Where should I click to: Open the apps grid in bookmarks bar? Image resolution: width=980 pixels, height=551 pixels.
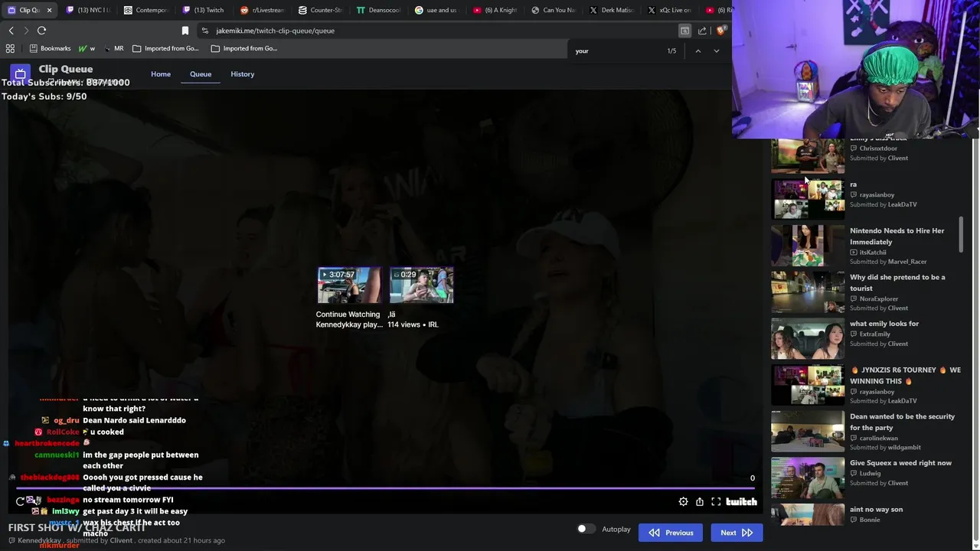click(10, 48)
